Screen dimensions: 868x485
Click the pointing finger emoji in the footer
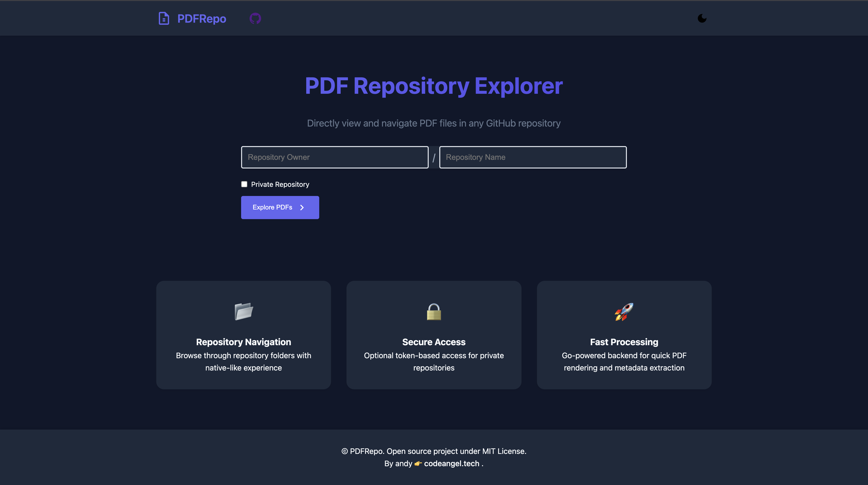click(x=418, y=463)
